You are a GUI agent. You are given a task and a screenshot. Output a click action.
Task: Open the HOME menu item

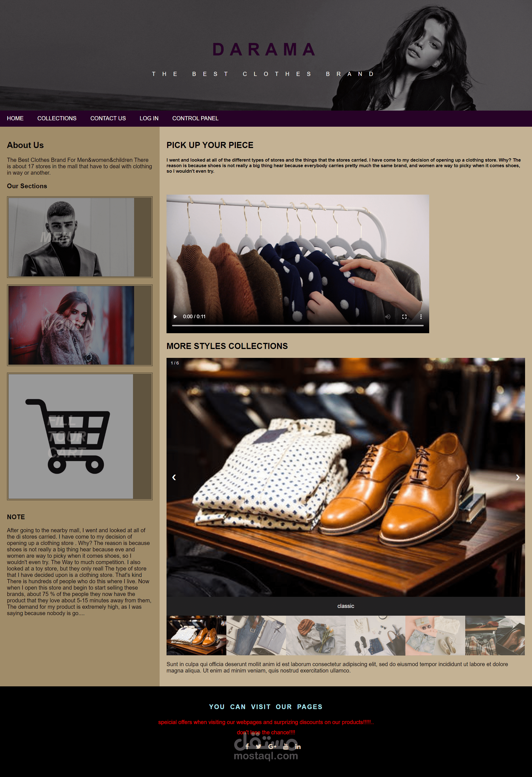click(x=15, y=118)
